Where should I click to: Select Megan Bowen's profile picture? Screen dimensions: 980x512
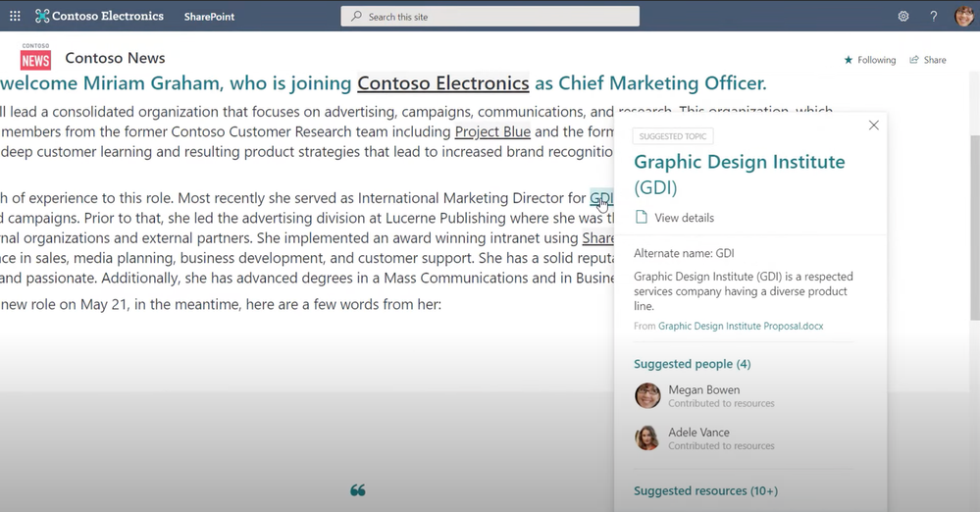coord(647,395)
